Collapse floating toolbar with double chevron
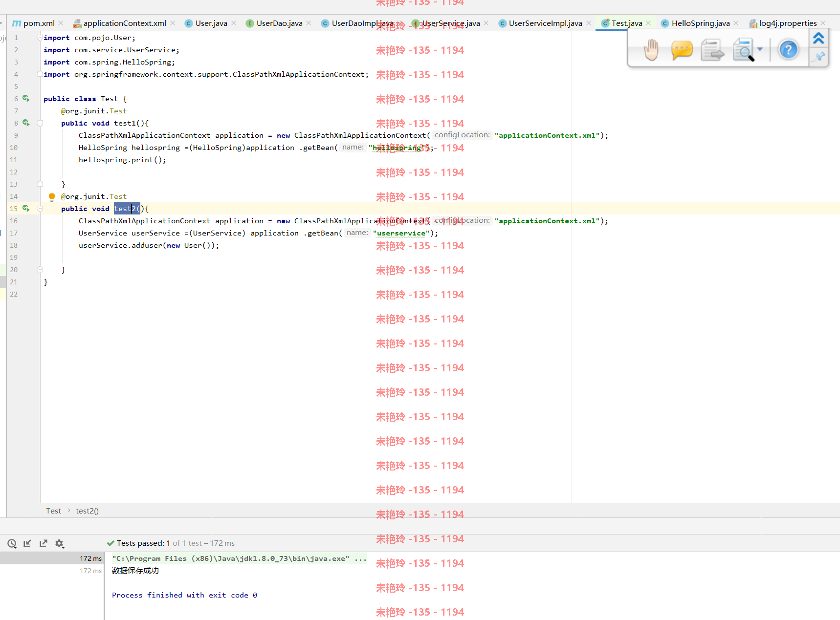Viewport: 840px width, 620px height. [x=818, y=38]
